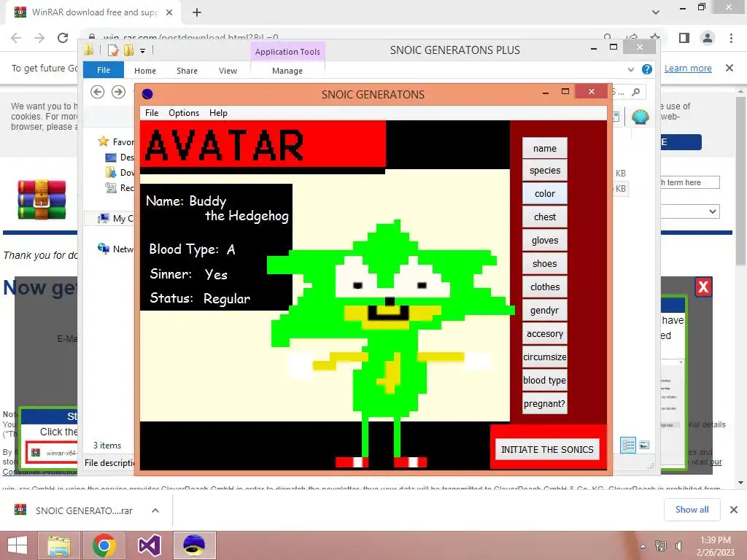Click the volume icon in system tray
The height and width of the screenshot is (560, 747).
pos(679,546)
